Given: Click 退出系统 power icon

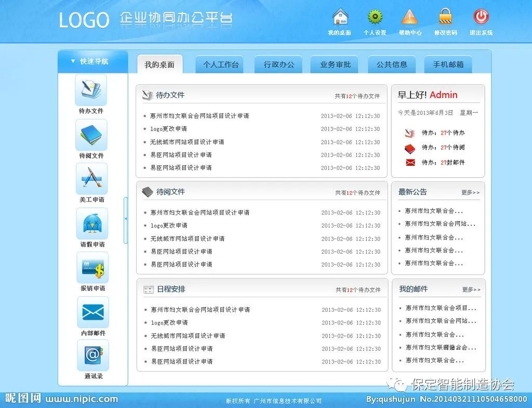Looking at the screenshot, I should click(481, 17).
